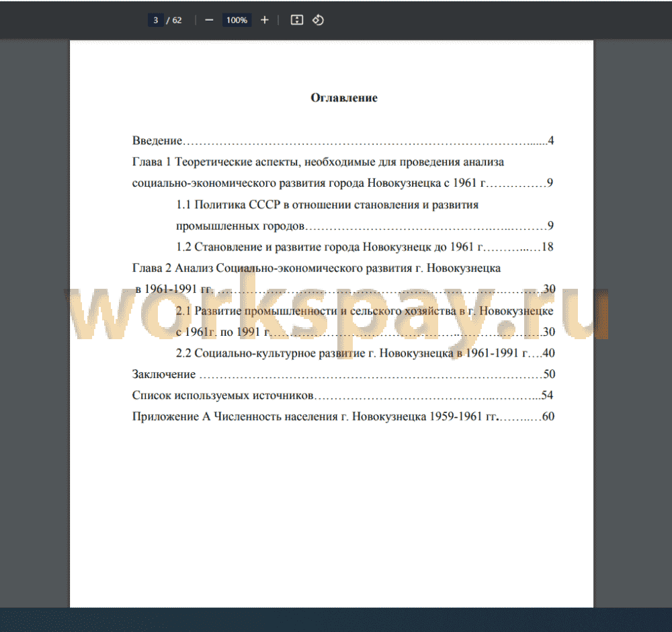Click the Глава 2 Анализ line
The height and width of the screenshot is (632, 672).
coord(317,268)
